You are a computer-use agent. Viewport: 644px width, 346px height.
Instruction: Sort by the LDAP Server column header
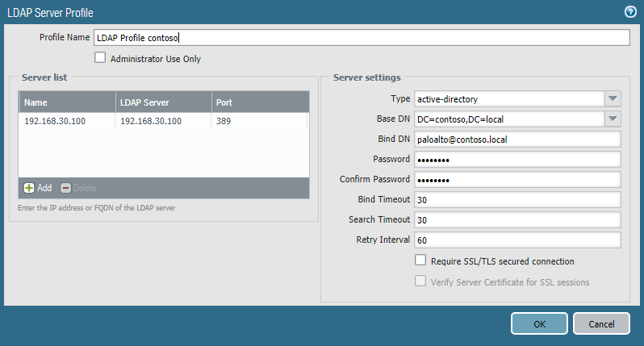(x=164, y=102)
